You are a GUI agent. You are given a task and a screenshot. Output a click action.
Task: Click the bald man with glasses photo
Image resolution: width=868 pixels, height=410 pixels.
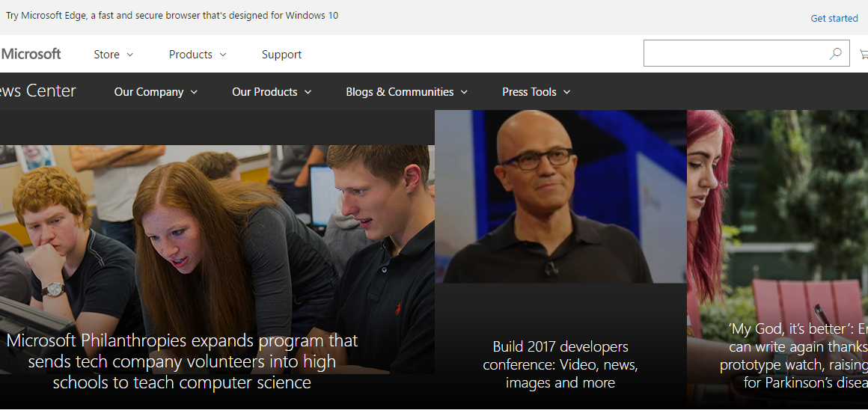coord(560,197)
